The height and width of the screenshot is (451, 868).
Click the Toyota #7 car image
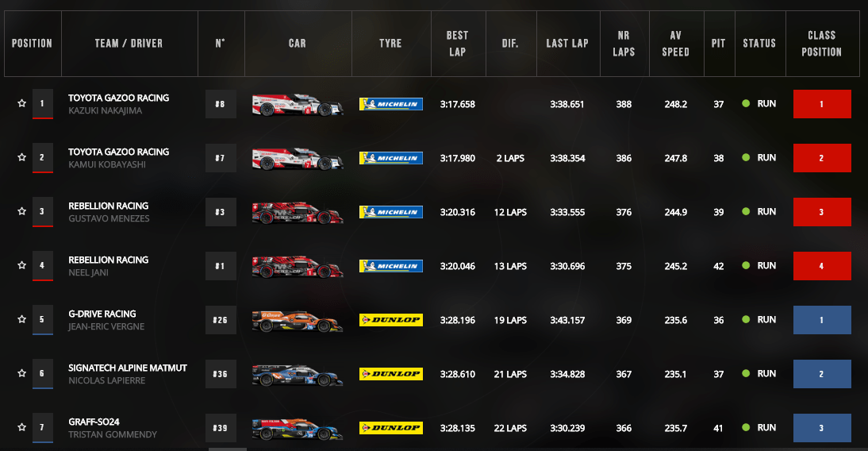click(298, 159)
